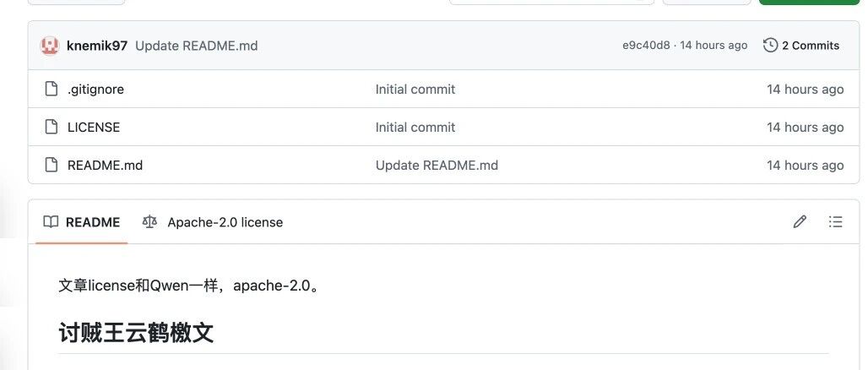Open the knemik97 profile link

click(97, 46)
